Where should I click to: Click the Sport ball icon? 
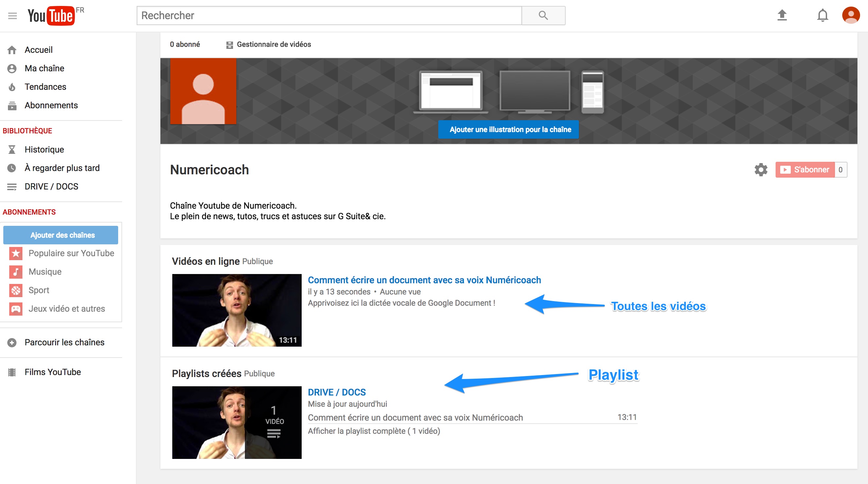16,291
